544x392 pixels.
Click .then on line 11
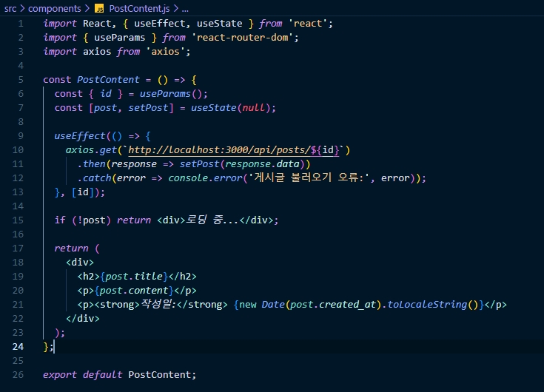point(91,164)
